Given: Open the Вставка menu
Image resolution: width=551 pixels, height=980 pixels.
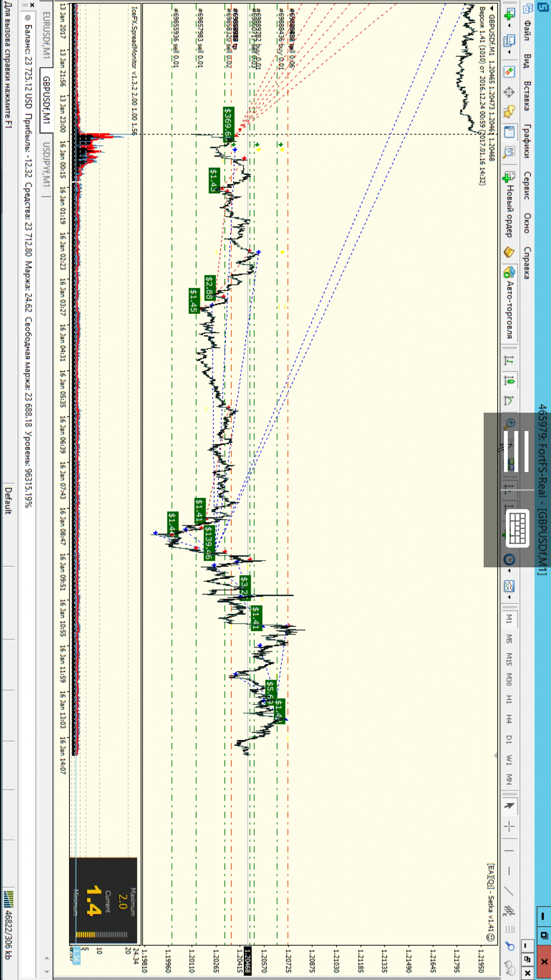Looking at the screenshot, I should (527, 96).
